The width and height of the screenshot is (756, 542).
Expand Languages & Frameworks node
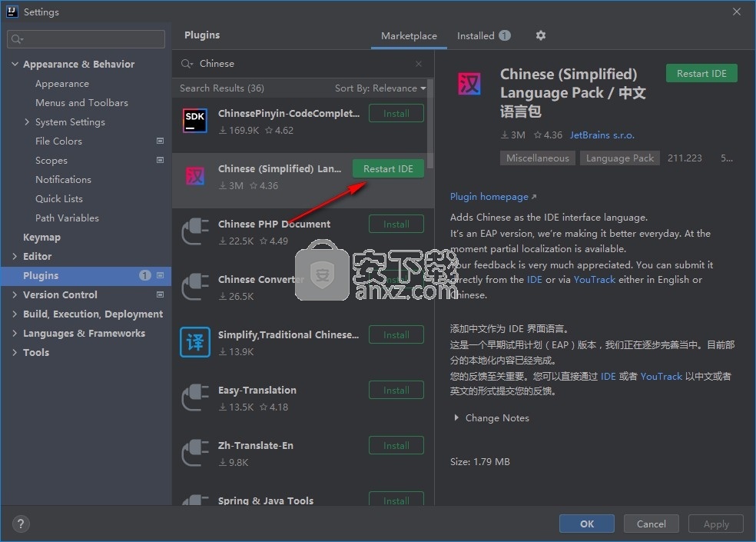tap(15, 333)
